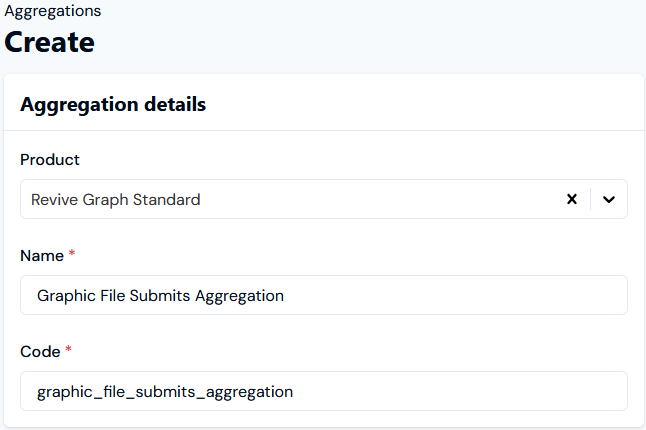
Task: Click the red asterisk beside Code
Action: 70,351
